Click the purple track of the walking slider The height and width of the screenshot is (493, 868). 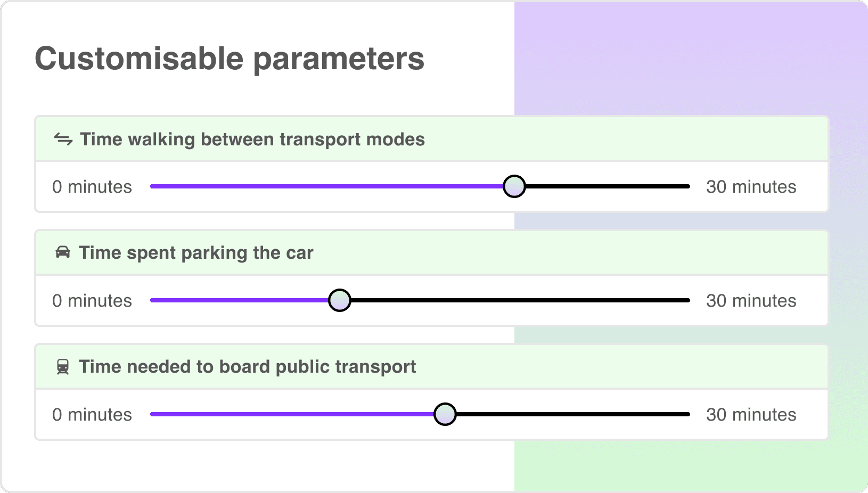(320, 186)
